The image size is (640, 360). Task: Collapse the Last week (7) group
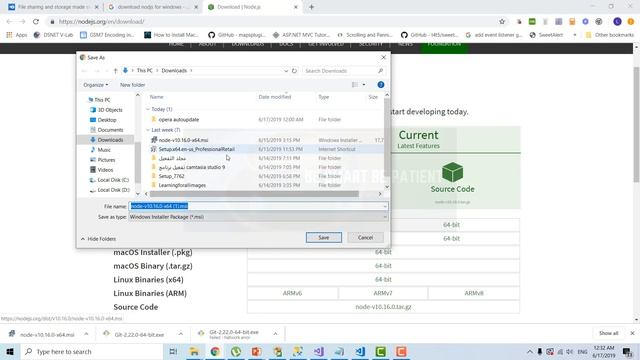click(x=148, y=130)
